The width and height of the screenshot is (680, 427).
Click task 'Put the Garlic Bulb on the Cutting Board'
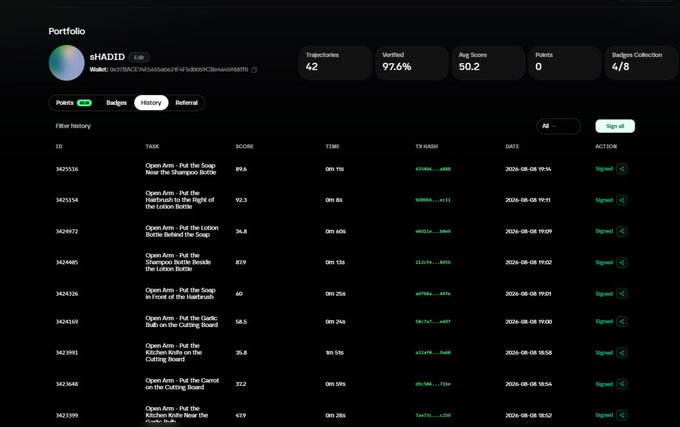pyautogui.click(x=182, y=321)
